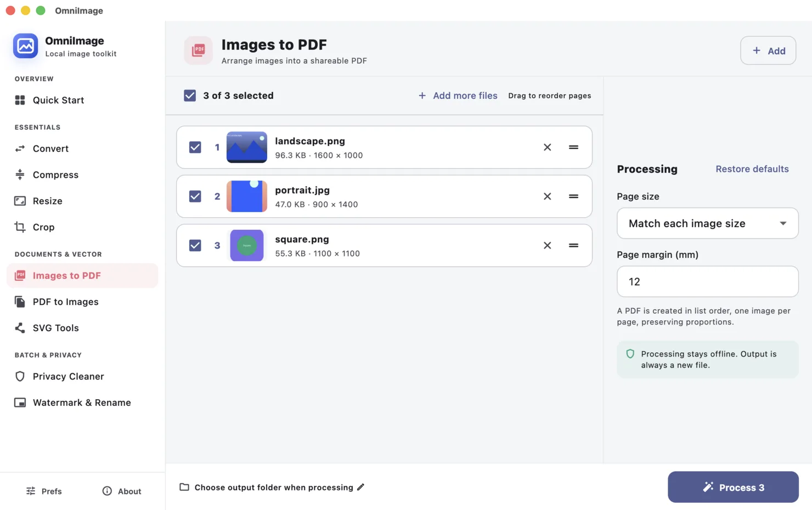The width and height of the screenshot is (812, 510).
Task: Open Privacy Cleaner
Action: click(x=82, y=376)
